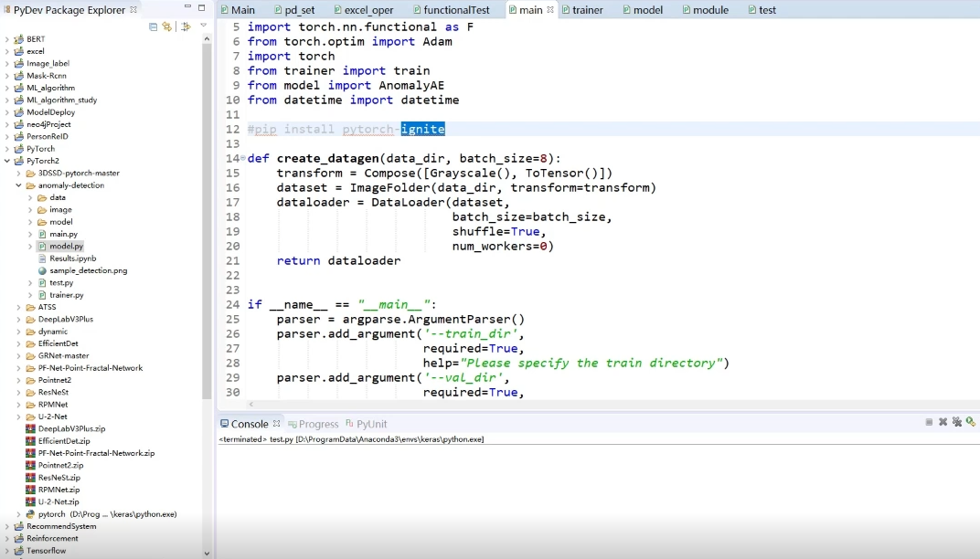The height and width of the screenshot is (559, 980).
Task: Switch to the PyUnit tab
Action: coord(371,424)
